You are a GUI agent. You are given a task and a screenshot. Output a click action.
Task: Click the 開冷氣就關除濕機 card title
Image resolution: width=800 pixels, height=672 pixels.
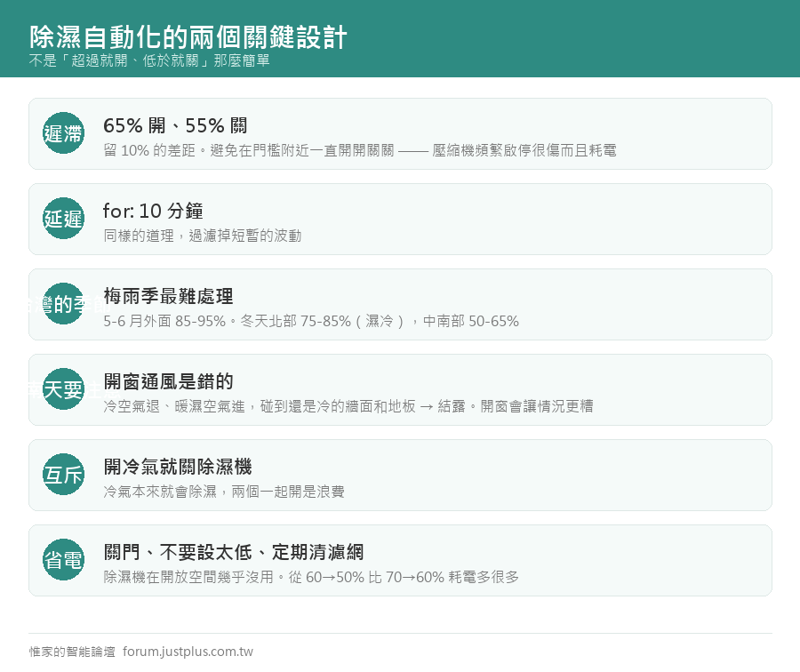coord(178,467)
